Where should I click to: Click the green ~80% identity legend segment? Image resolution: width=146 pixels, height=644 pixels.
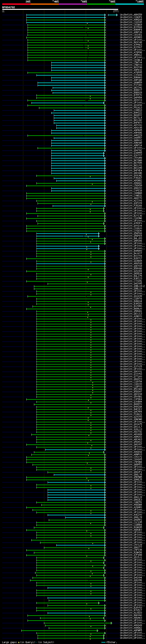tap(101, 4)
